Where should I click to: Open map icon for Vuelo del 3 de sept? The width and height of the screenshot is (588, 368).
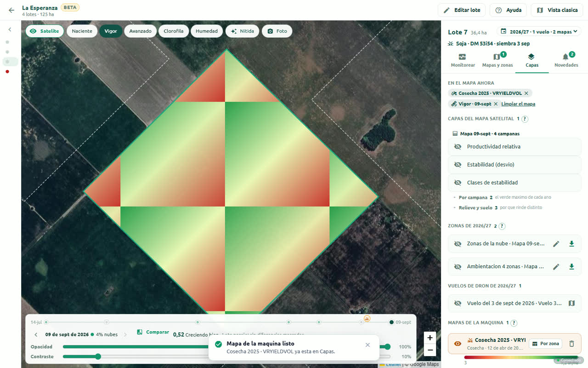point(571,303)
